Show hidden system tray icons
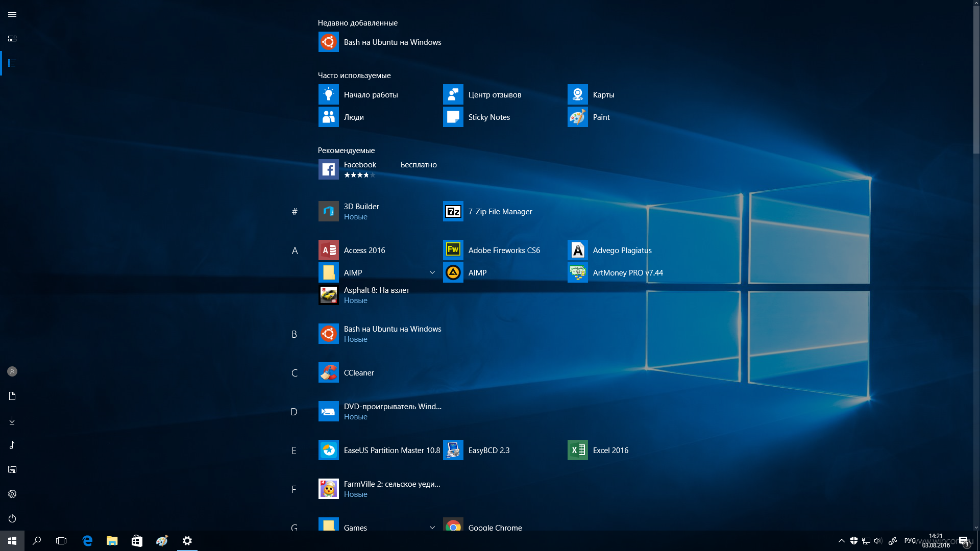 click(842, 541)
